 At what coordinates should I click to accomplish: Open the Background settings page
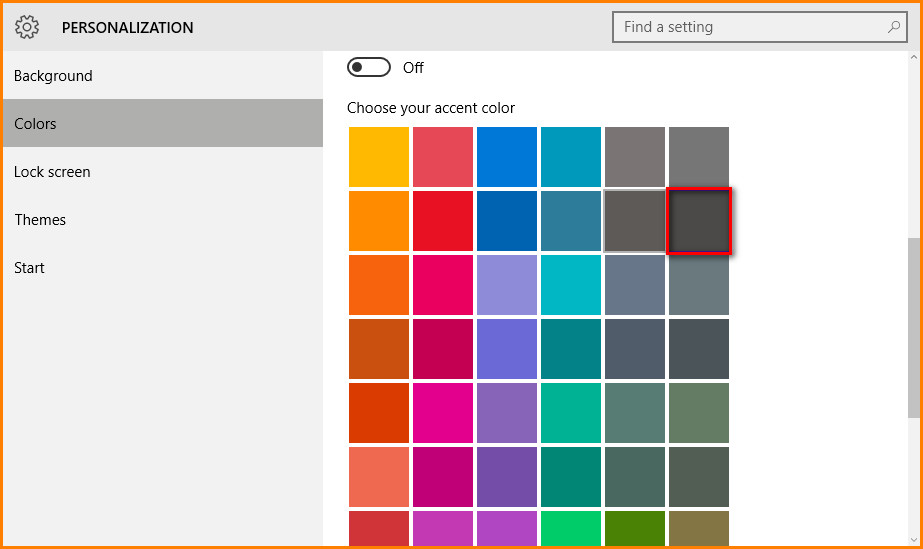coord(53,76)
